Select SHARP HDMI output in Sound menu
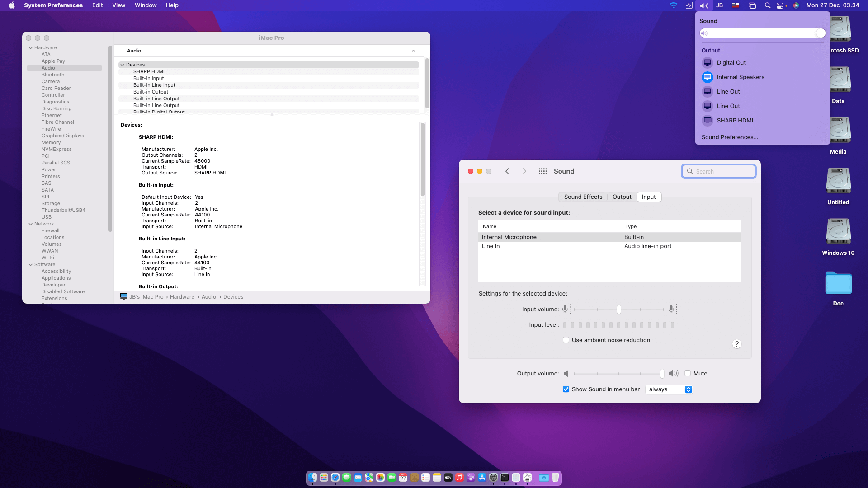Screen dimensions: 868x488 click(735, 121)
